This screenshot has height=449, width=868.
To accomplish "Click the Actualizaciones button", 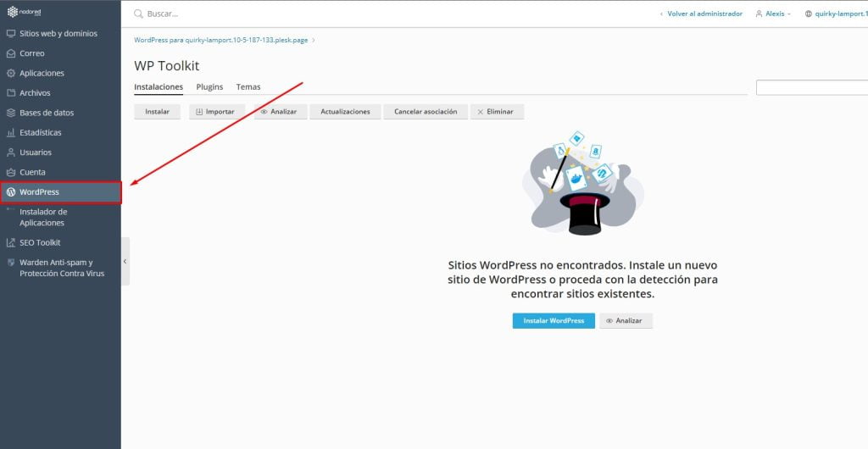I will [x=346, y=112].
